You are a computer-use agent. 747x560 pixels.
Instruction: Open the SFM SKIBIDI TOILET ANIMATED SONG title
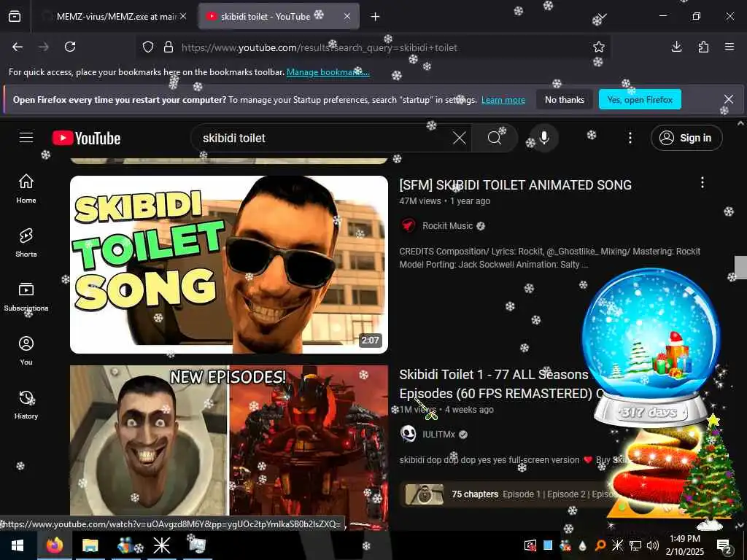pos(516,184)
